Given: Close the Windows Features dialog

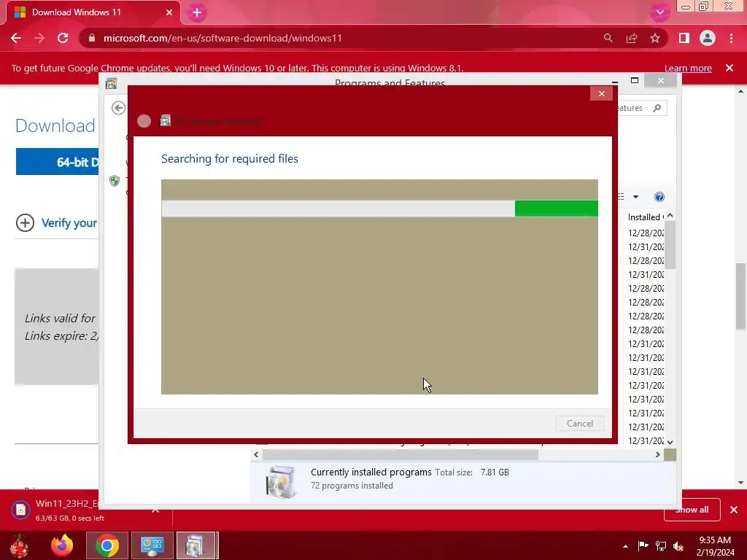Looking at the screenshot, I should pos(601,94).
